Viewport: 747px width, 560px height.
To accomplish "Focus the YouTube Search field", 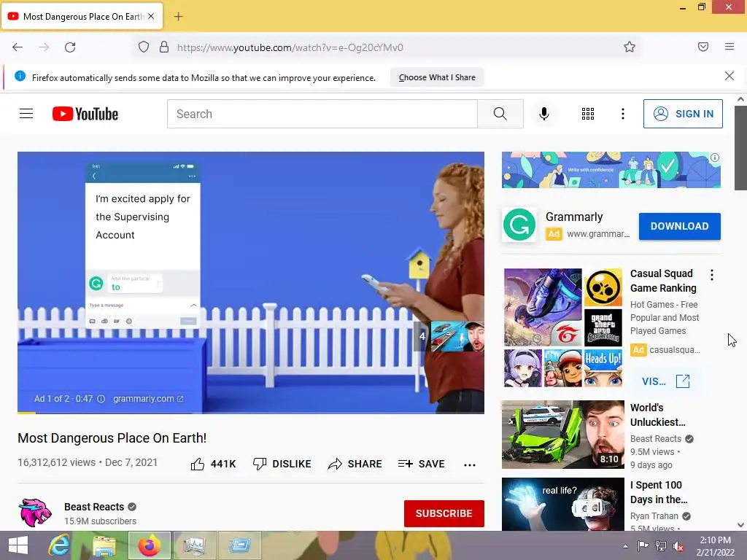I will (x=322, y=114).
